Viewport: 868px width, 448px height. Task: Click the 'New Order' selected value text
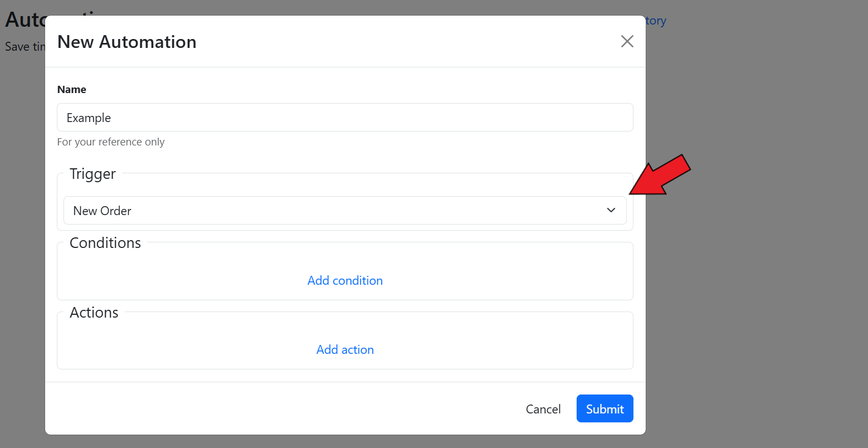coord(103,211)
